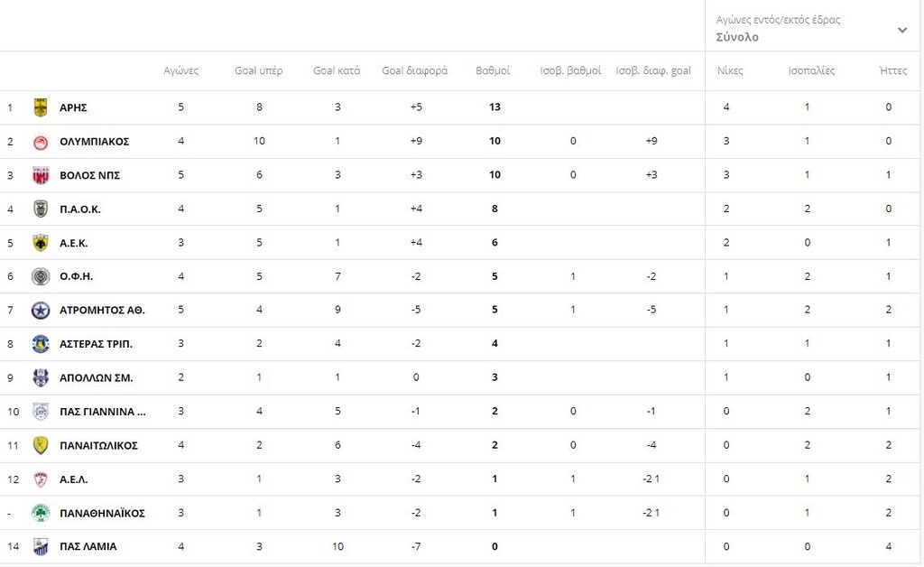Screen dimensions: 924x567
Task: Click the ΑΤΡΟΜΗΤΟΣ ΑΘ. star badge
Action: click(40, 311)
